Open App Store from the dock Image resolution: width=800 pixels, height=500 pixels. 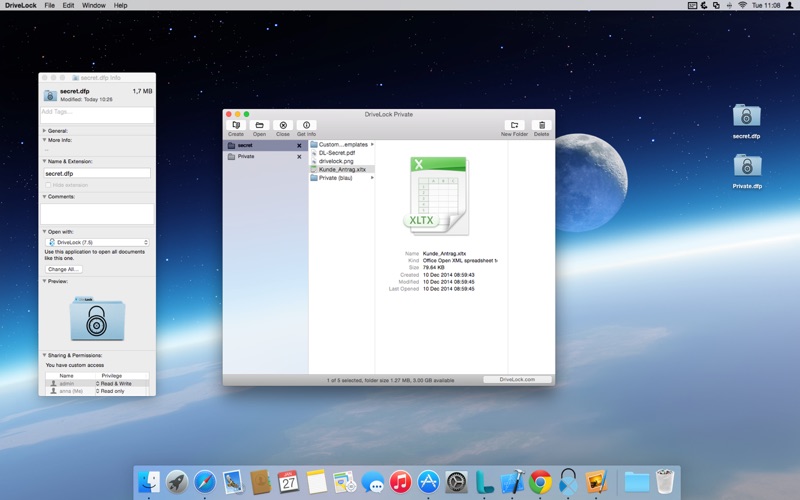pos(429,482)
